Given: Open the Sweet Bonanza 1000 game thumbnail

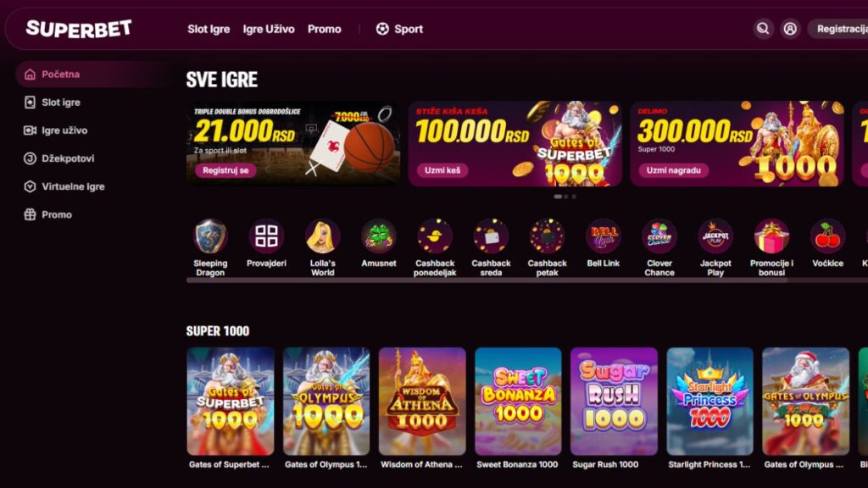Looking at the screenshot, I should (518, 401).
